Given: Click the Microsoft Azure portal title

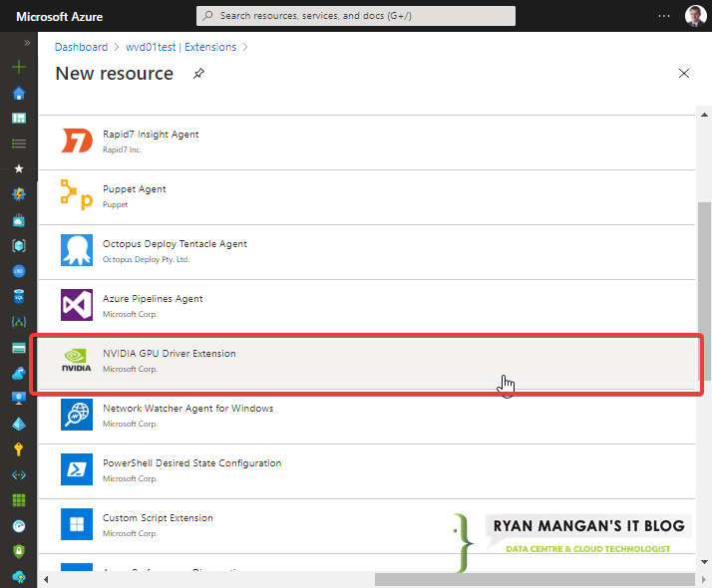Looking at the screenshot, I should 60,17.
